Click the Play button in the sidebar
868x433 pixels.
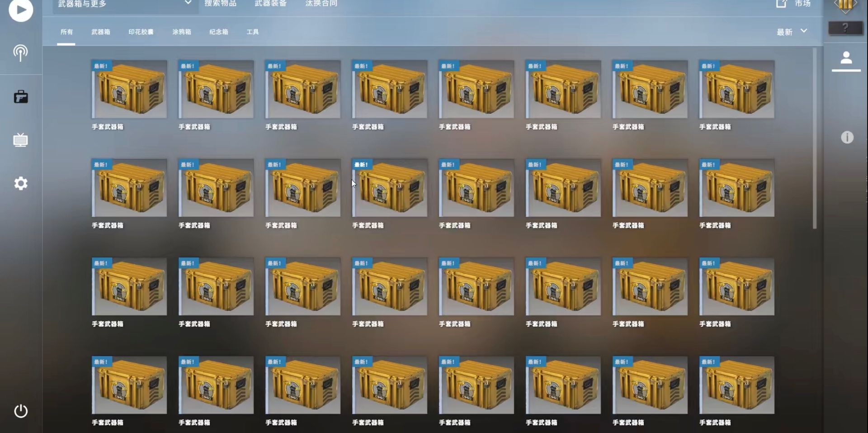21,9
